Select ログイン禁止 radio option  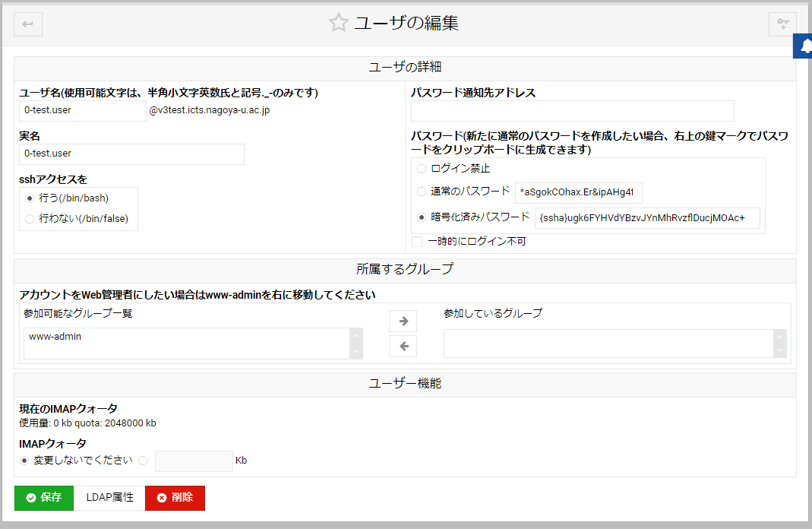click(422, 169)
